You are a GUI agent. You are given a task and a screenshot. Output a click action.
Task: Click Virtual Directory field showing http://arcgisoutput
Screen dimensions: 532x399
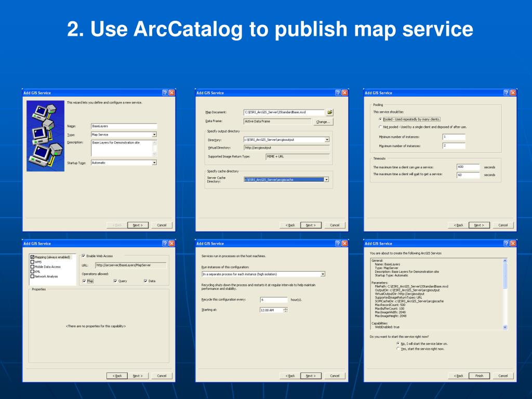click(x=287, y=148)
